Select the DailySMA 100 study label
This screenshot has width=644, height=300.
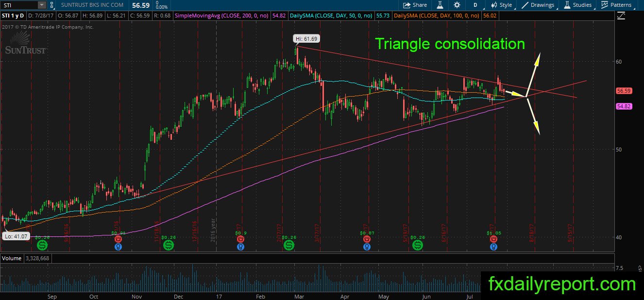(x=436, y=16)
